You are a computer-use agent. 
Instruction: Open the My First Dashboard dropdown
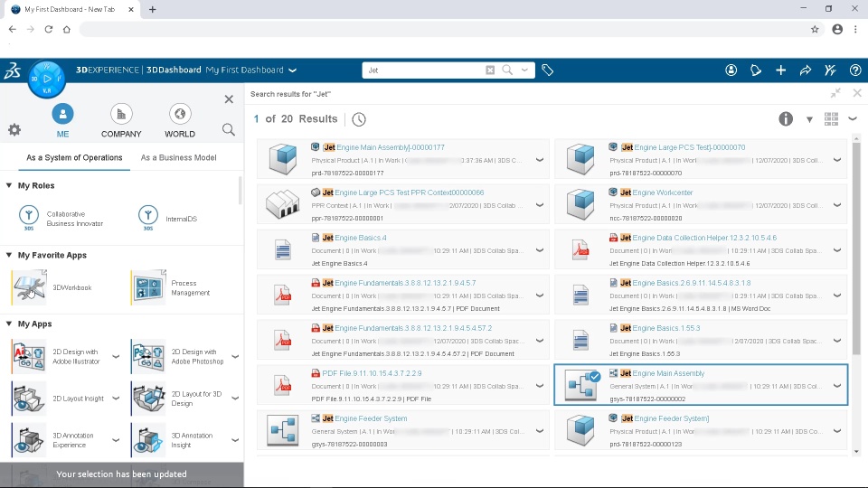tap(293, 70)
